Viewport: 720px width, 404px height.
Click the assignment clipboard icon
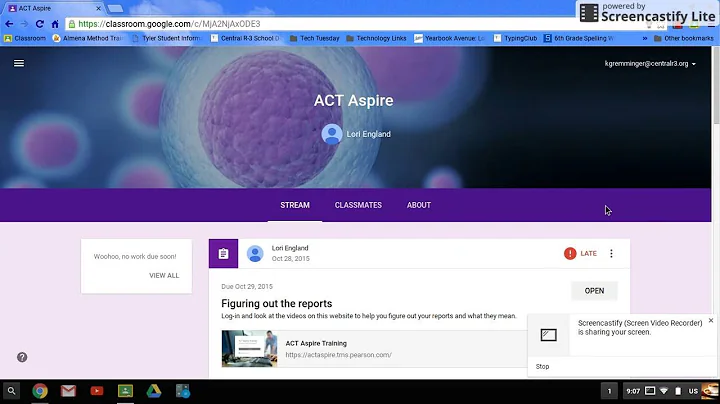(x=224, y=253)
